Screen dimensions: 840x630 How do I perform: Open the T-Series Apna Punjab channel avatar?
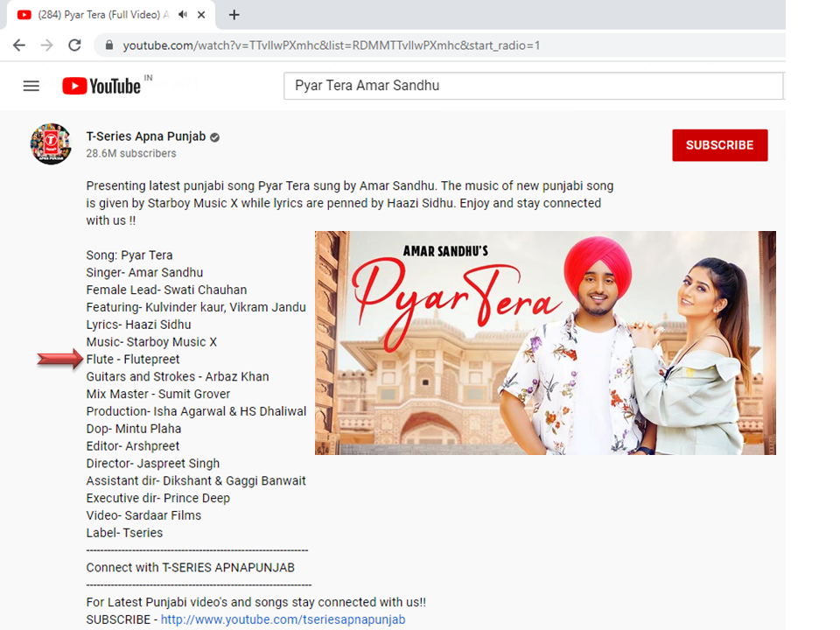tap(51, 143)
